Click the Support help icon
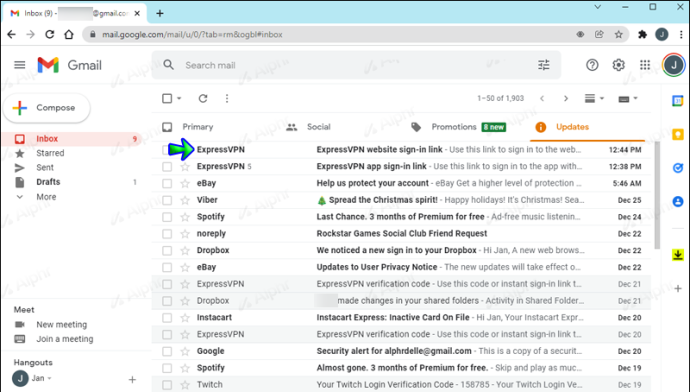 [x=592, y=65]
